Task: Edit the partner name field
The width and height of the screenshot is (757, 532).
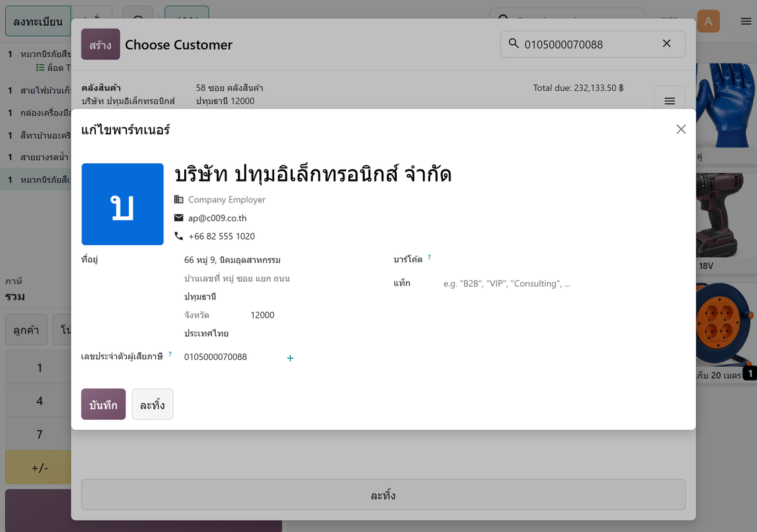Action: pos(429,174)
